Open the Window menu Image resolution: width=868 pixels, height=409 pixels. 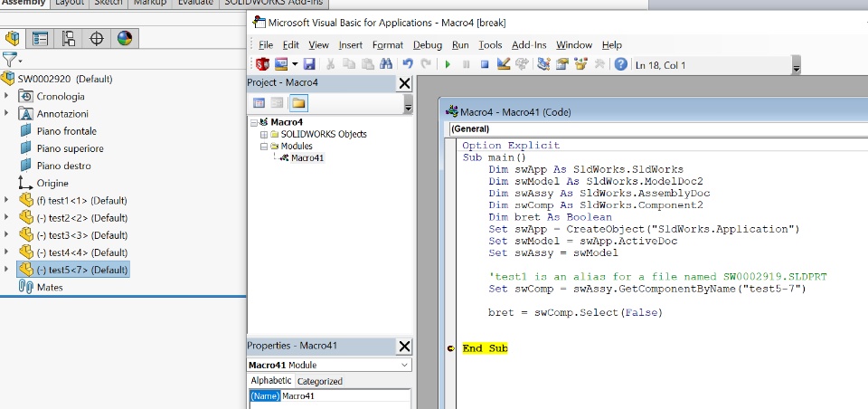pyautogui.click(x=574, y=45)
